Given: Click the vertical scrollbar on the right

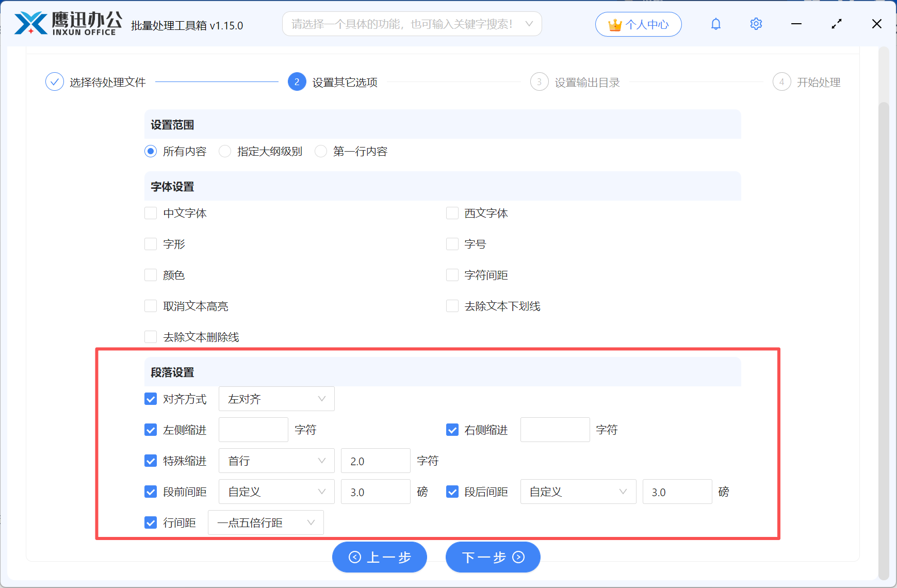Looking at the screenshot, I should [884, 340].
